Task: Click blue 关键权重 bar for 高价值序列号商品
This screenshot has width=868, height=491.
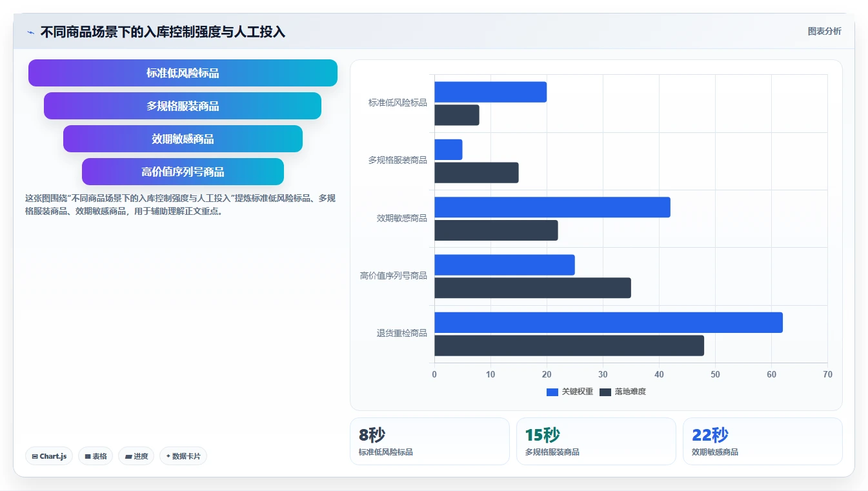Action: tap(505, 265)
